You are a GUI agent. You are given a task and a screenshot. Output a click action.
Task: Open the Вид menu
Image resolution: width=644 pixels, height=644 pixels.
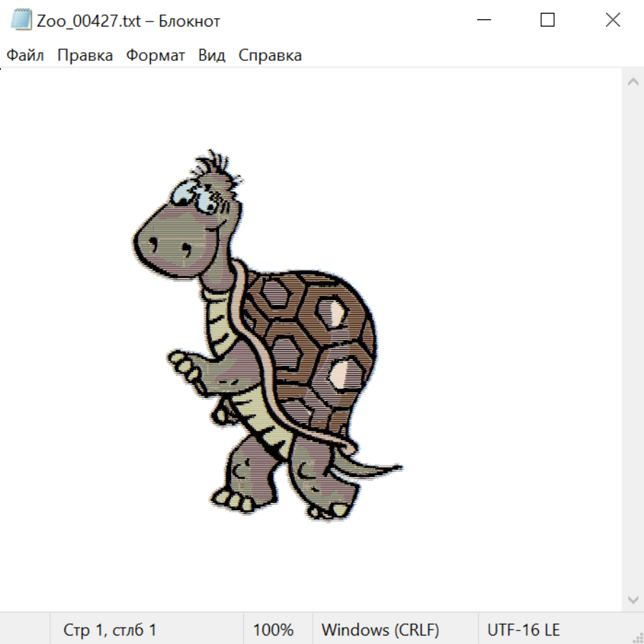click(212, 56)
